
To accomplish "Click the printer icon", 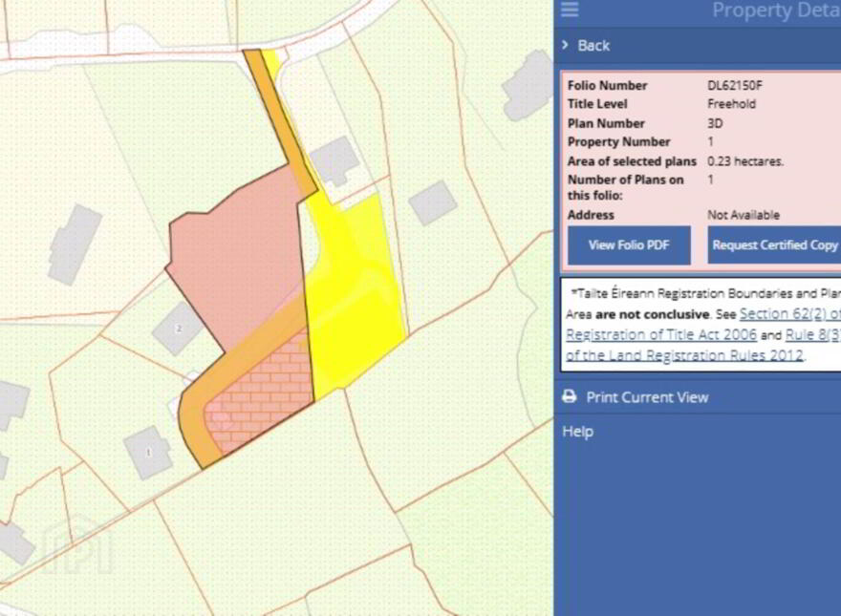I will [x=569, y=396].
